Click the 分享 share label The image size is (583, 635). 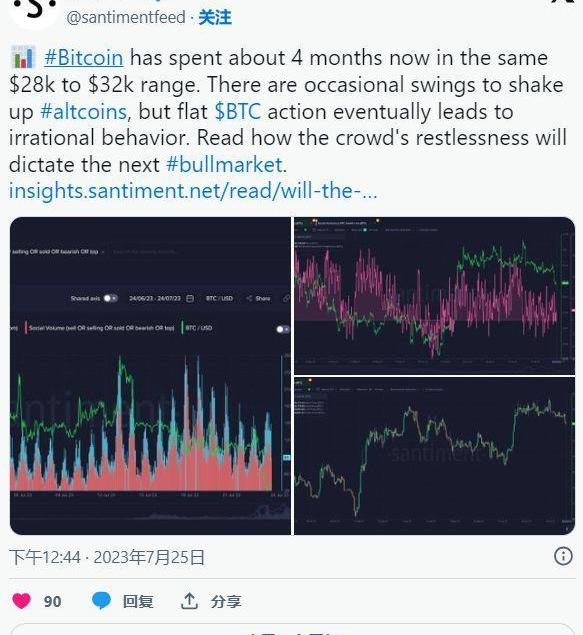click(x=226, y=601)
